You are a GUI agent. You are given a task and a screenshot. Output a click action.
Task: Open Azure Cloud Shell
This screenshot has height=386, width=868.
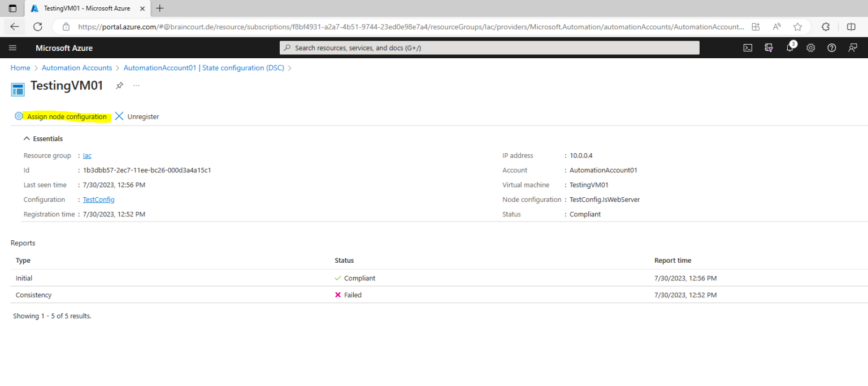748,47
